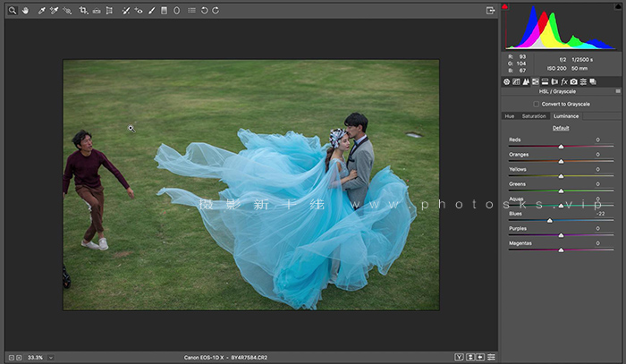The width and height of the screenshot is (626, 364).
Task: Open the Basic panel tab
Action: pos(507,81)
